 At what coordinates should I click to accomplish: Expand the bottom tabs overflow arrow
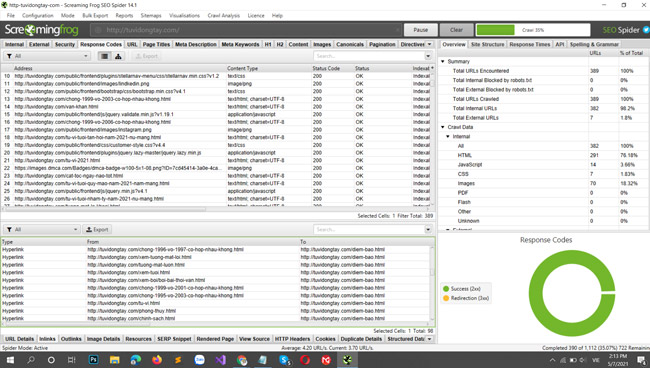coord(429,339)
